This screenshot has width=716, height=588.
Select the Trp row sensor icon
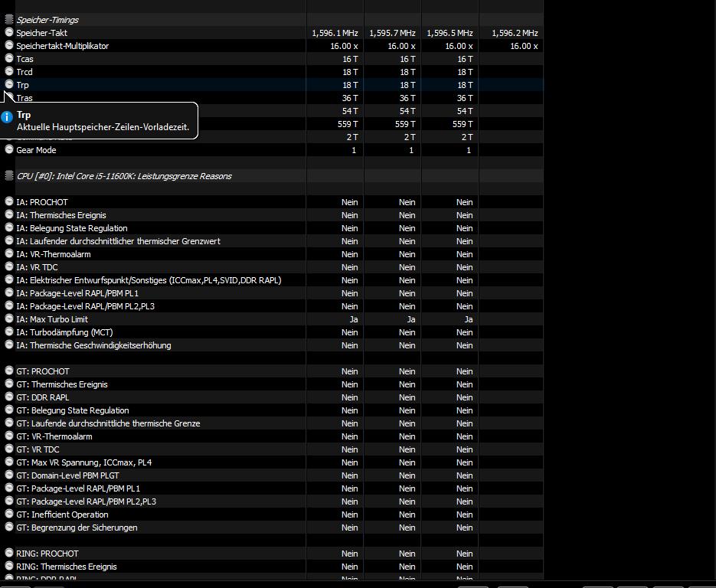click(9, 84)
